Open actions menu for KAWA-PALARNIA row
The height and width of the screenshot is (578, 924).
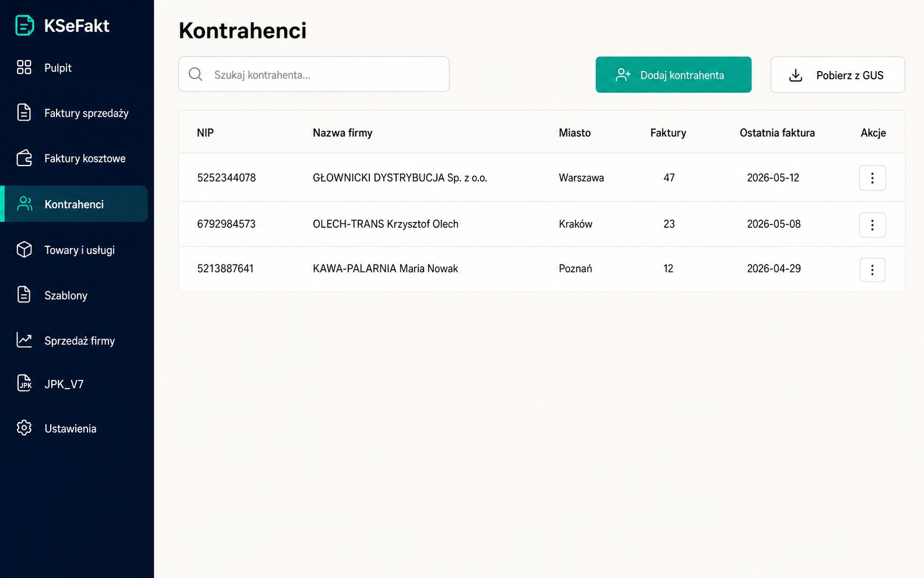click(x=872, y=270)
